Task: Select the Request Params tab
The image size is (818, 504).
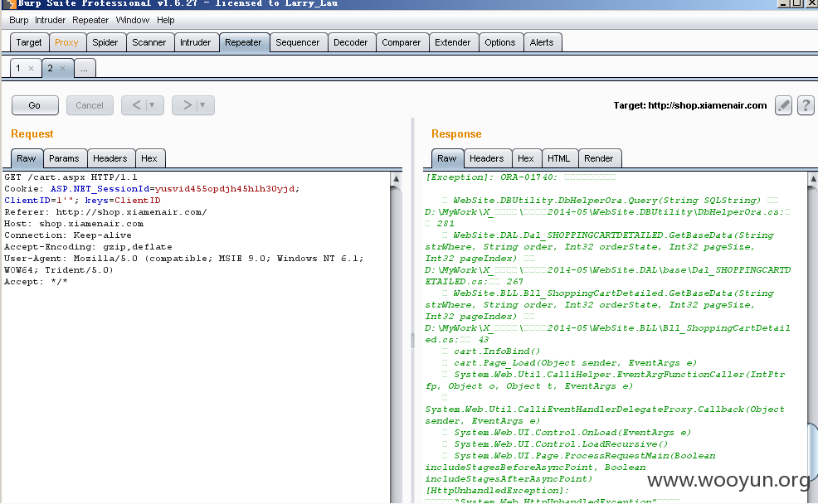Action: 64,158
